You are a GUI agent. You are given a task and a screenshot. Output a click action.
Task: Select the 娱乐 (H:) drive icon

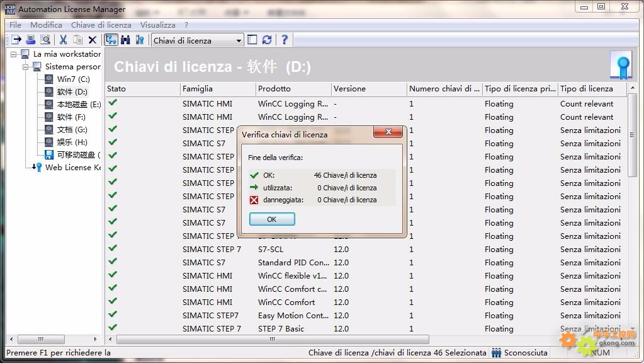[49, 142]
